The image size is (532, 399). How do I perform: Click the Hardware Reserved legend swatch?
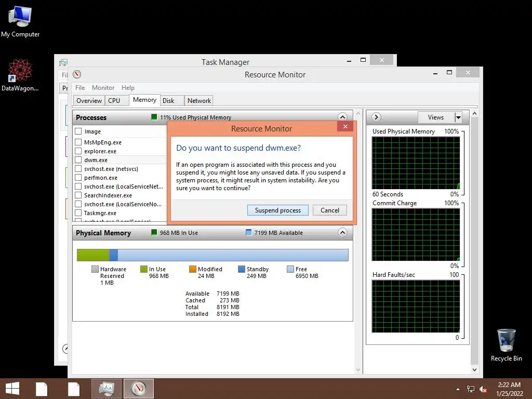click(95, 269)
